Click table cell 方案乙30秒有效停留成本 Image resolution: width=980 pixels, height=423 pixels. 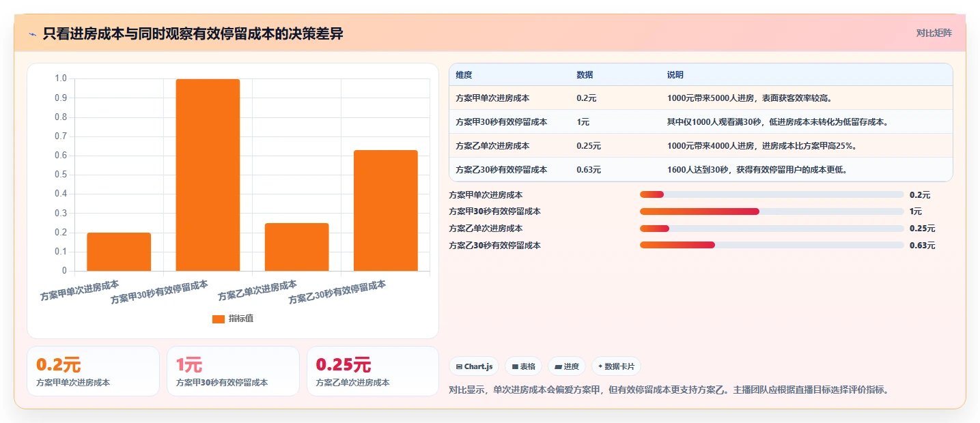(x=501, y=170)
